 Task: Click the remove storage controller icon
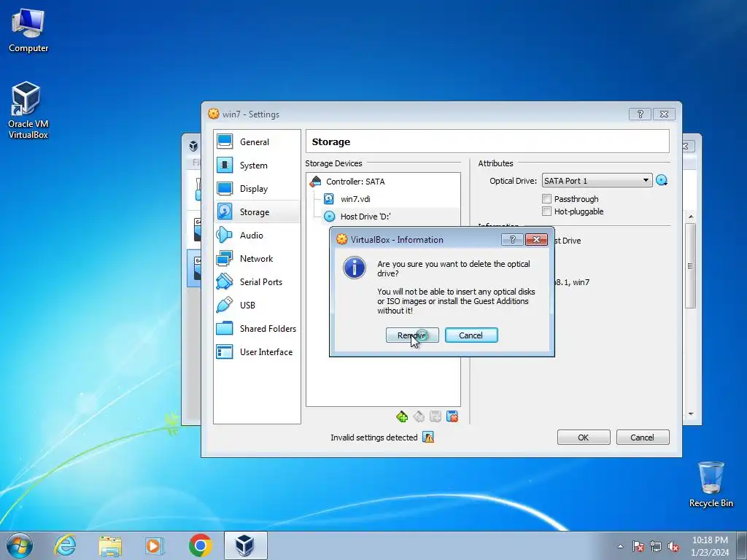pos(419,416)
